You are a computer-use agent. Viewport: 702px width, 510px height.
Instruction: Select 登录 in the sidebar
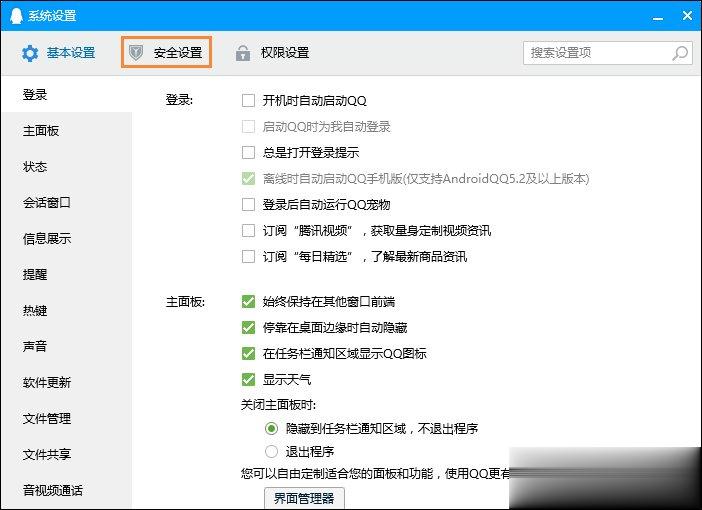67,94
